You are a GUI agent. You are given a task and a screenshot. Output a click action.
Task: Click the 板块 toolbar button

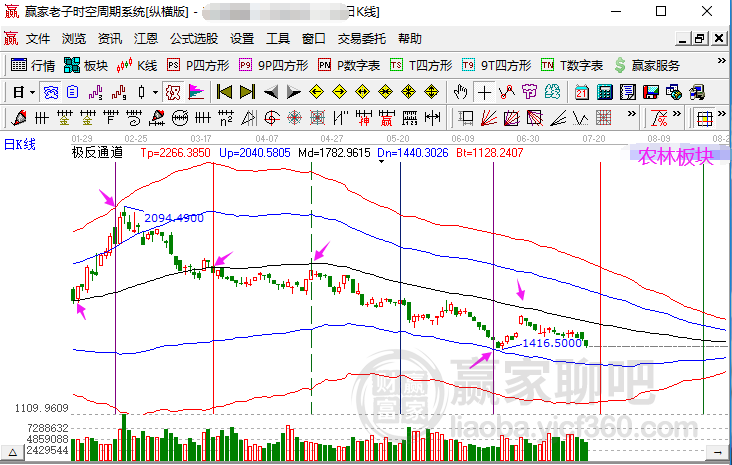coord(86,65)
